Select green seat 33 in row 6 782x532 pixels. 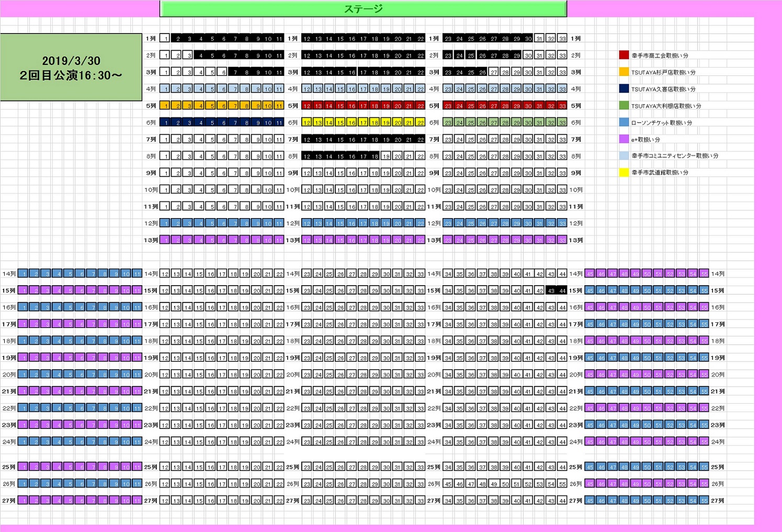pyautogui.click(x=562, y=123)
